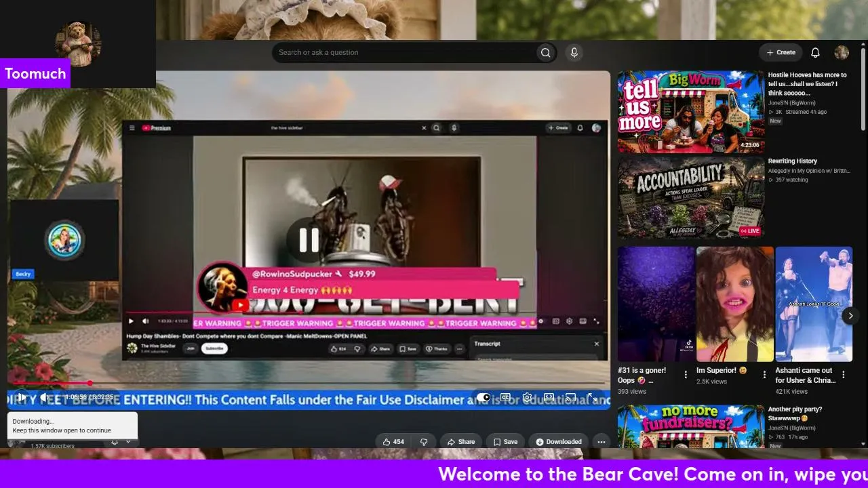The height and width of the screenshot is (488, 868).
Task: Start voice search with microphone icon
Action: (x=574, y=53)
